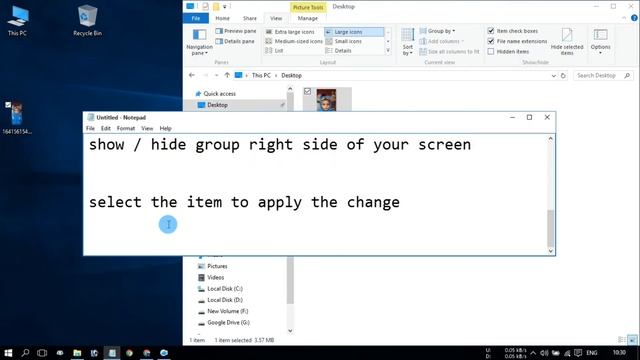Open the Options dropdown in Explorer ribbon

coord(600,42)
